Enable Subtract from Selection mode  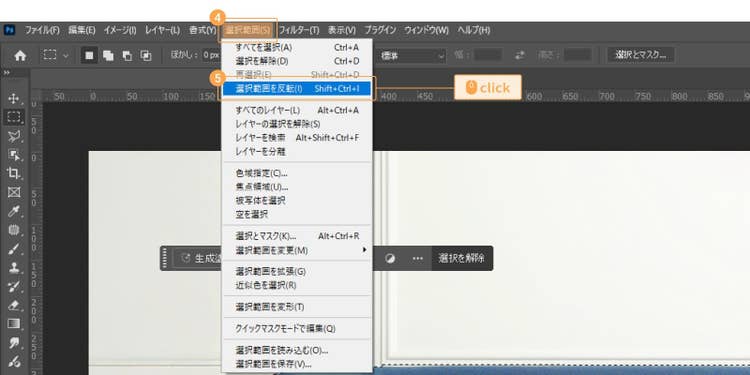[127, 55]
